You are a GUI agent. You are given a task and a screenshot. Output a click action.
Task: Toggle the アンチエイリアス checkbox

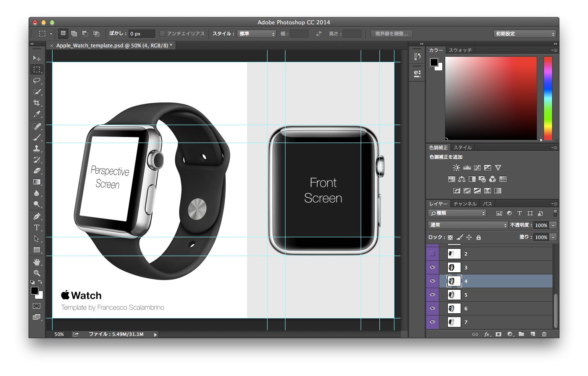point(162,34)
